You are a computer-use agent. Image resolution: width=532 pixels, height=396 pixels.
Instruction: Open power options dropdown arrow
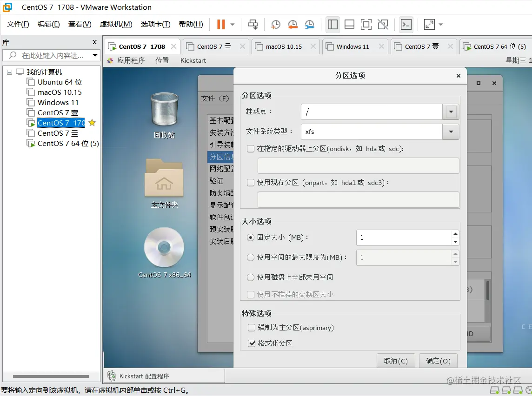click(x=233, y=25)
